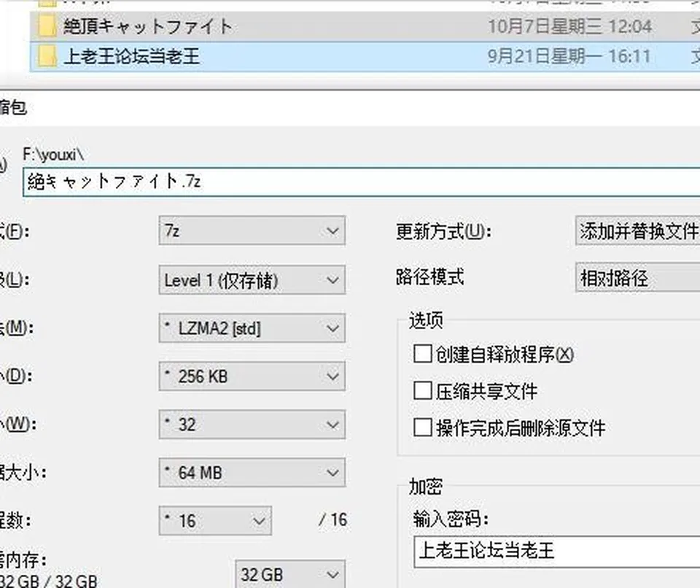Toggle the 压缩共享文件 checkbox

point(422,390)
